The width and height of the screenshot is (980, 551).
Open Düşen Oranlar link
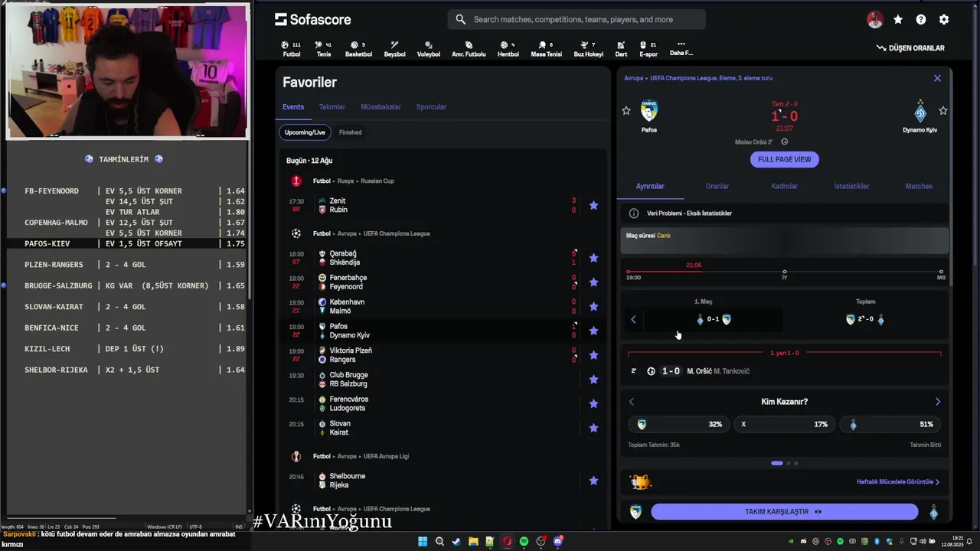pyautogui.click(x=910, y=48)
